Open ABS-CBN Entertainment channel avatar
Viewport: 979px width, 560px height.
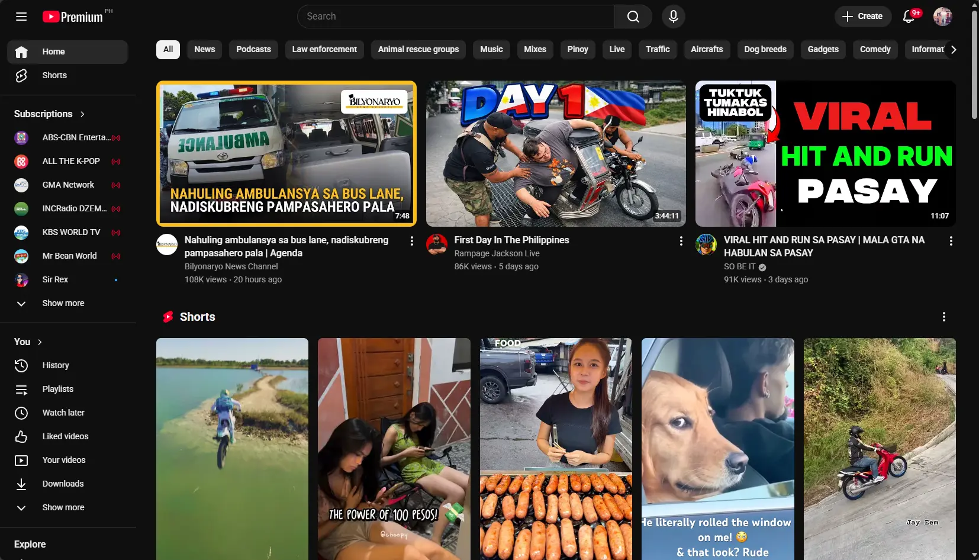21,137
